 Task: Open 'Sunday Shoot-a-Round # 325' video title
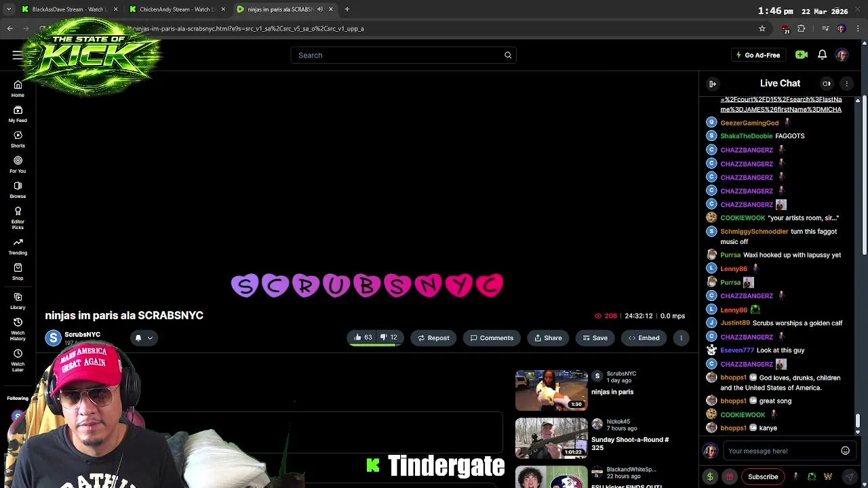pos(630,443)
